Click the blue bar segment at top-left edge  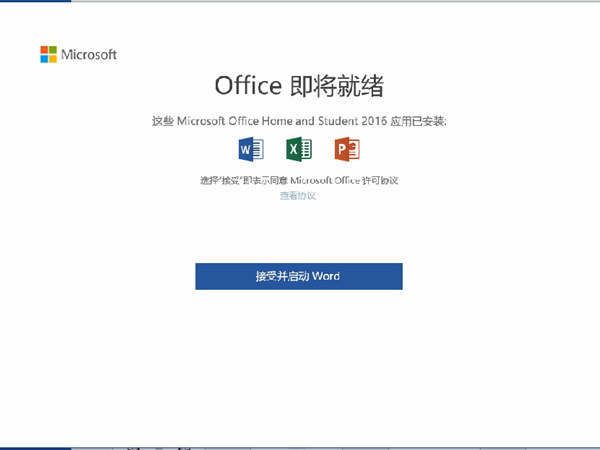[35, 1]
